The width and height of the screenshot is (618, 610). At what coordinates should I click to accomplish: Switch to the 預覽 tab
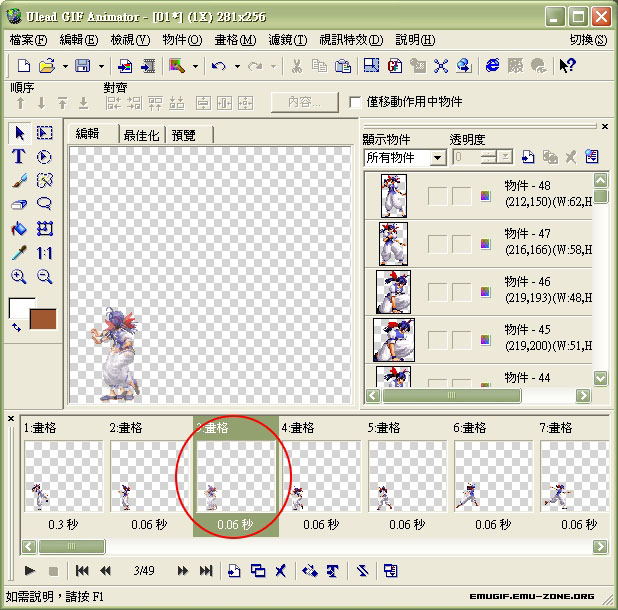click(x=184, y=135)
